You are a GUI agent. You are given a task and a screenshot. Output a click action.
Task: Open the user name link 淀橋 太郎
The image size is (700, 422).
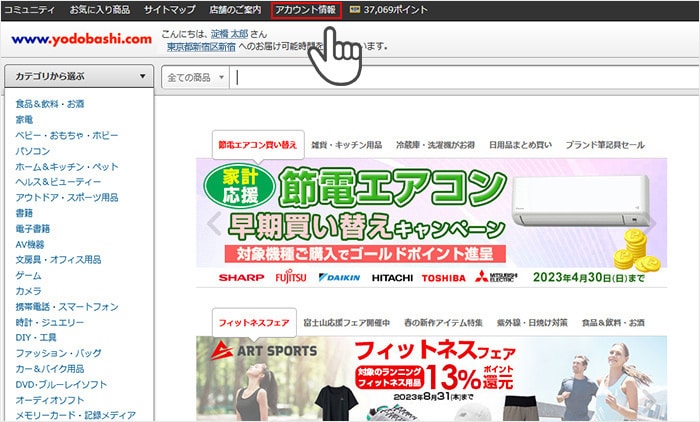(229, 34)
